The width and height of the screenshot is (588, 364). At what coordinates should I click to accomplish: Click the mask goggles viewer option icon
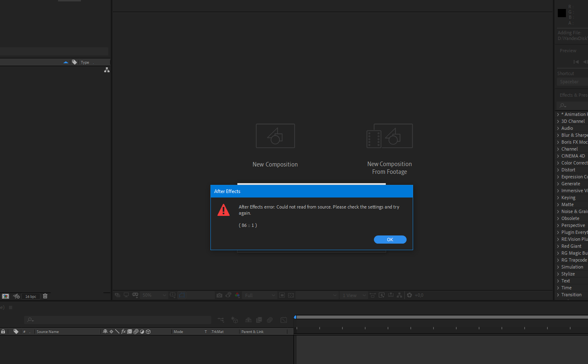135,295
